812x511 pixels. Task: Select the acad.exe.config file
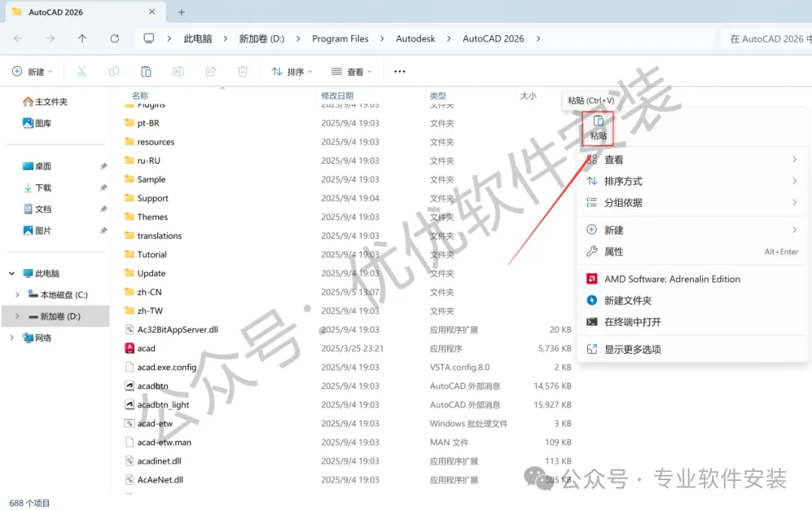[161, 367]
